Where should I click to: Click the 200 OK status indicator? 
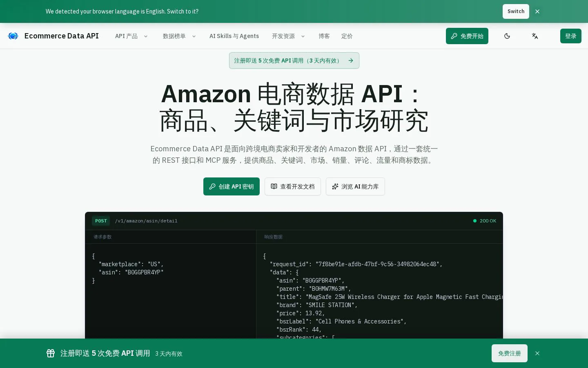(485, 221)
